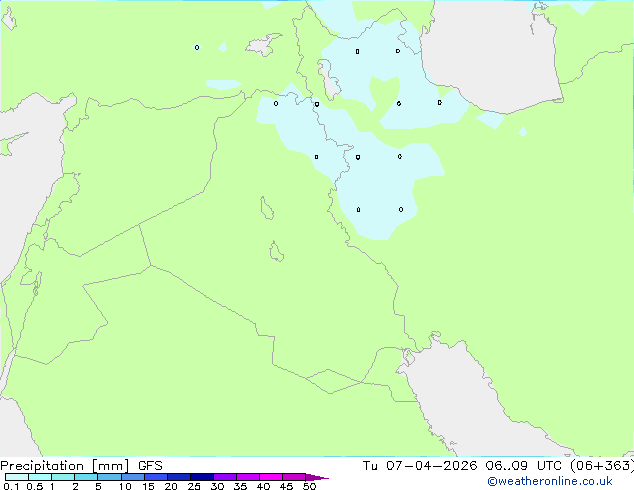Image resolution: width=634 pixels, height=490 pixels.
Task: Click the 30–35 mm purple swatch
Action: point(224,477)
